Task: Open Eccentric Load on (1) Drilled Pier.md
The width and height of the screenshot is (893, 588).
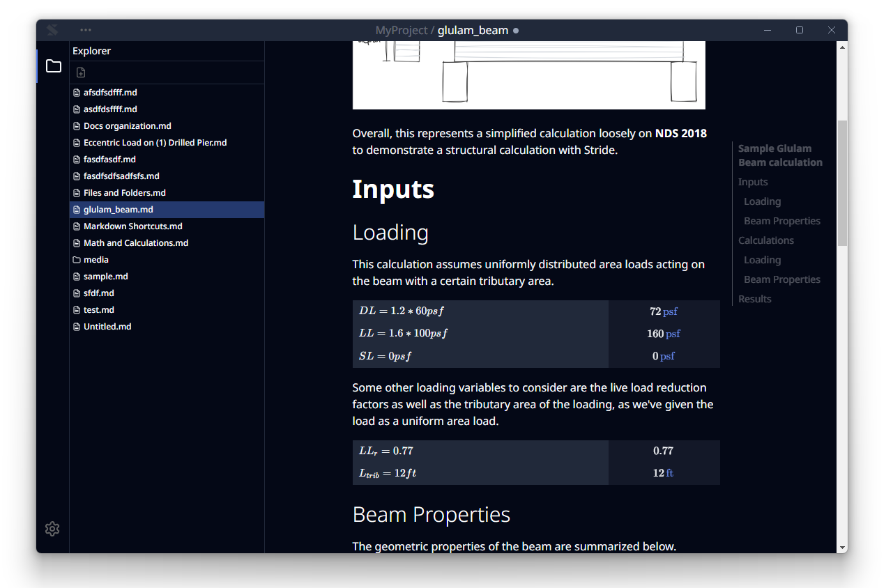Action: [167, 143]
